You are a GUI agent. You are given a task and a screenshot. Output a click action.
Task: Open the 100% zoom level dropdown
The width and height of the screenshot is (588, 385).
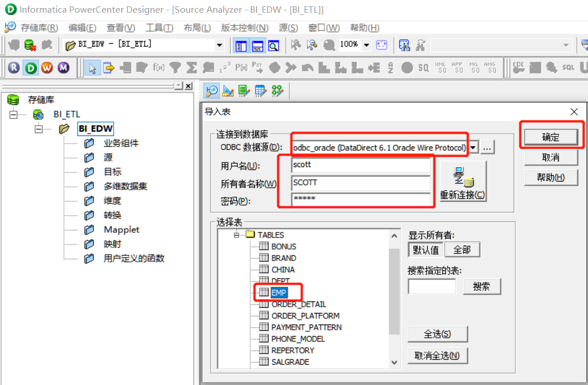[x=367, y=46]
